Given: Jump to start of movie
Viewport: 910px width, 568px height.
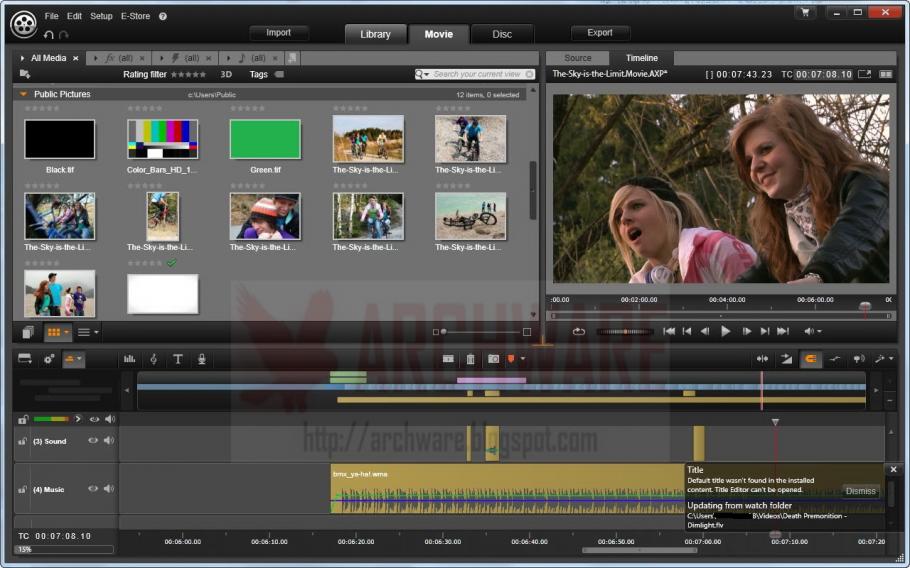Looking at the screenshot, I should (669, 331).
